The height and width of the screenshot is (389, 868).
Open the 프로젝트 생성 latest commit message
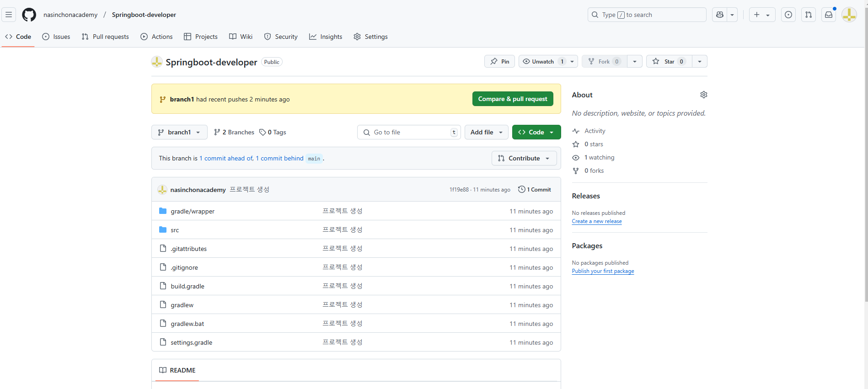click(x=249, y=189)
